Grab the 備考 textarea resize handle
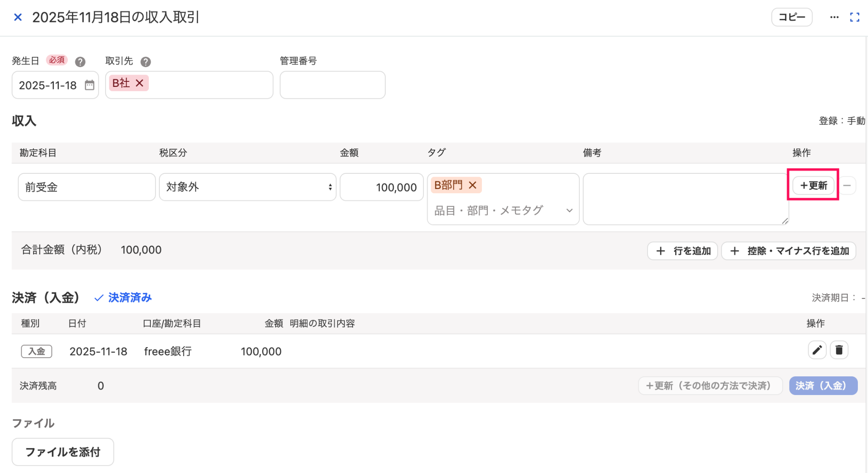868x473 pixels. (x=785, y=221)
